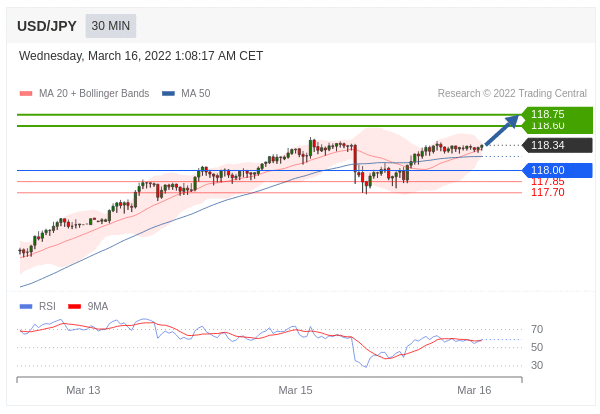Click the Mar 16 date axis label
Viewport: 600px width, 414px height.
click(x=474, y=390)
